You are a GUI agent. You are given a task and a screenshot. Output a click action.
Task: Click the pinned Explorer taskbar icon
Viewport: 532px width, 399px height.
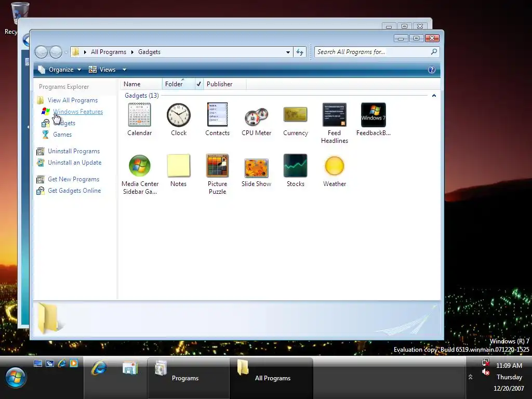(130, 368)
